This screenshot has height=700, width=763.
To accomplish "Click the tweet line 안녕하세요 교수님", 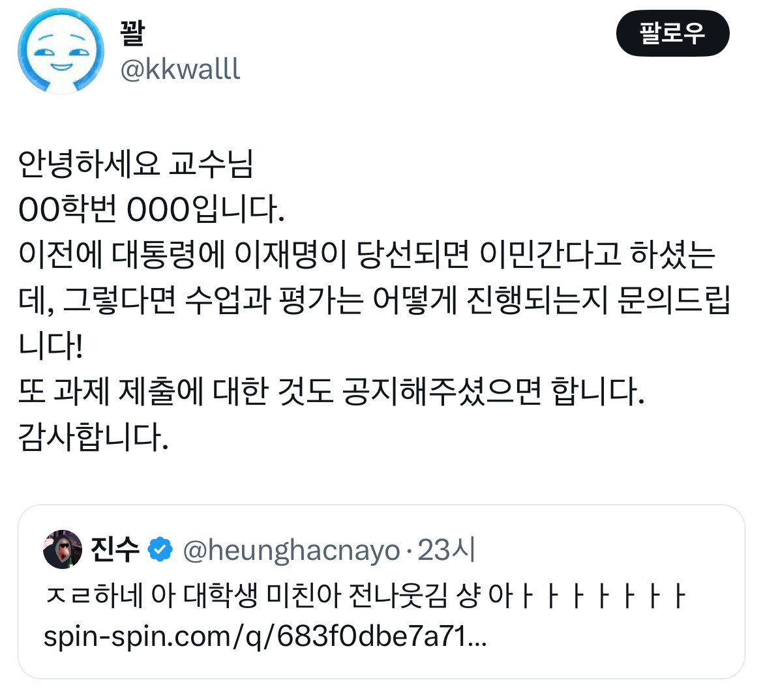I will tap(136, 164).
